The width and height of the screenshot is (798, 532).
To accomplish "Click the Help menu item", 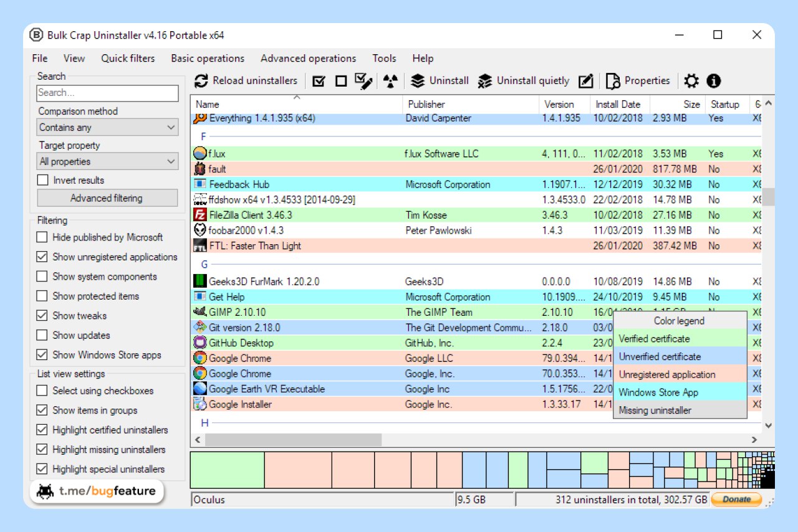I will point(423,58).
